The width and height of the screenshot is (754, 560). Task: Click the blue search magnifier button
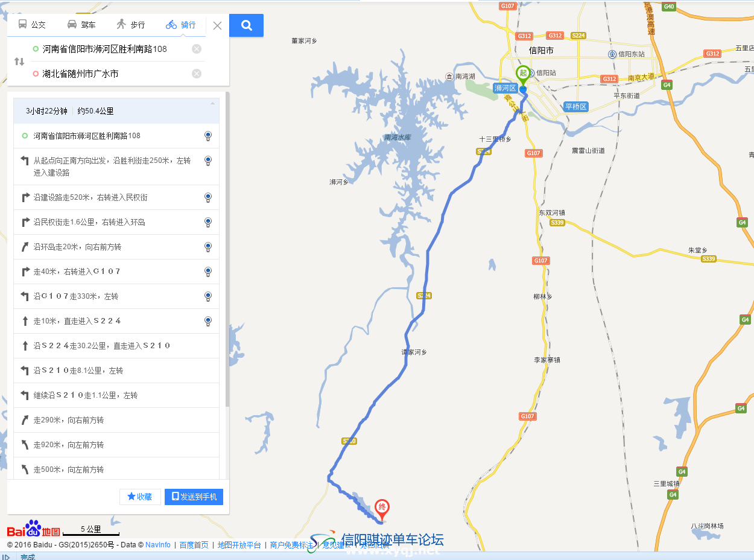point(246,25)
